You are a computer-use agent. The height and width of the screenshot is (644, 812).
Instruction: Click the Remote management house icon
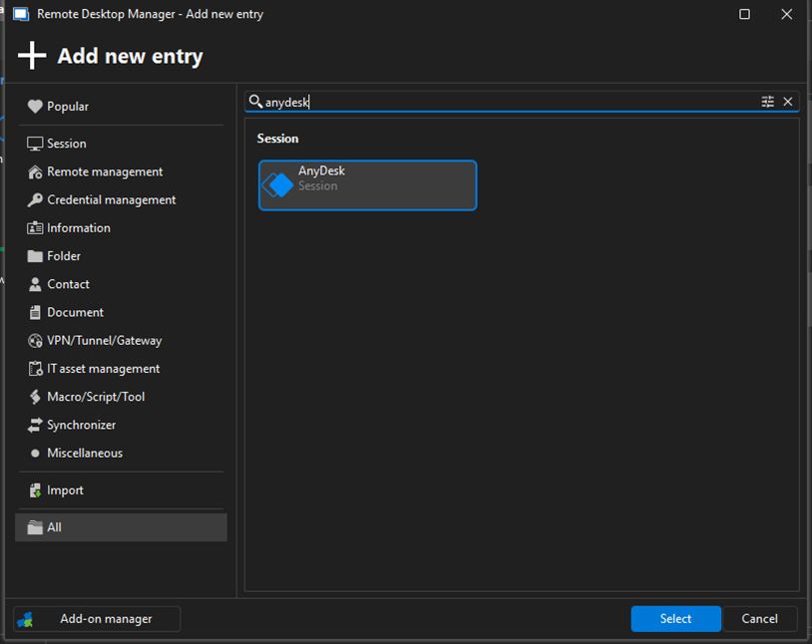pos(35,171)
